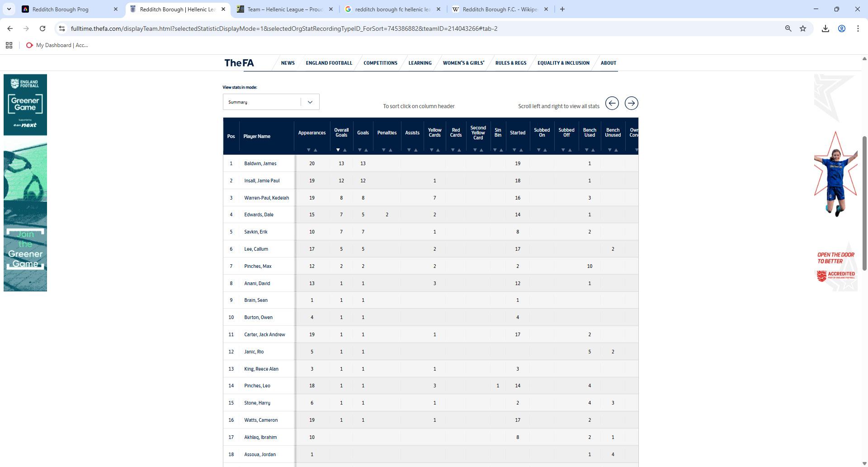Select player name Watts, Cameron
The width and height of the screenshot is (868, 467).
(x=261, y=420)
